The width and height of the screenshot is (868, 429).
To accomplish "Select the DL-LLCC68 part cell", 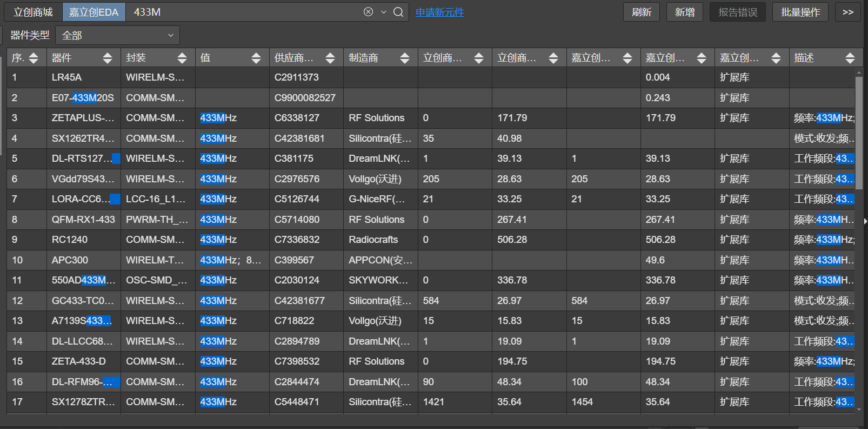I will pos(83,341).
